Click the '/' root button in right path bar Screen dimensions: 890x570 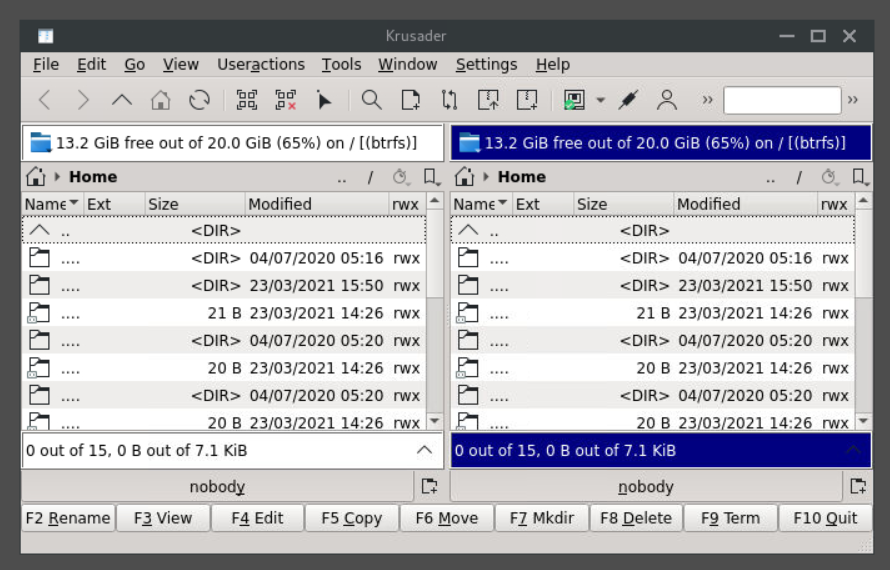click(x=799, y=178)
